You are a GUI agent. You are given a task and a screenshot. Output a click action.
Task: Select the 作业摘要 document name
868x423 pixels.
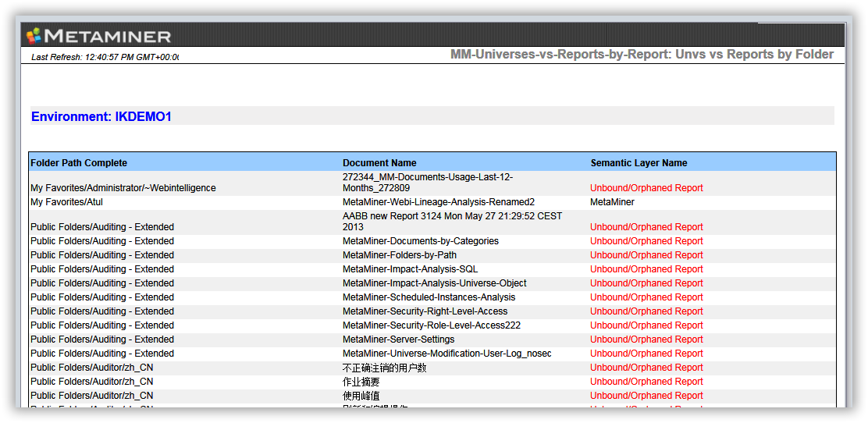coord(361,382)
